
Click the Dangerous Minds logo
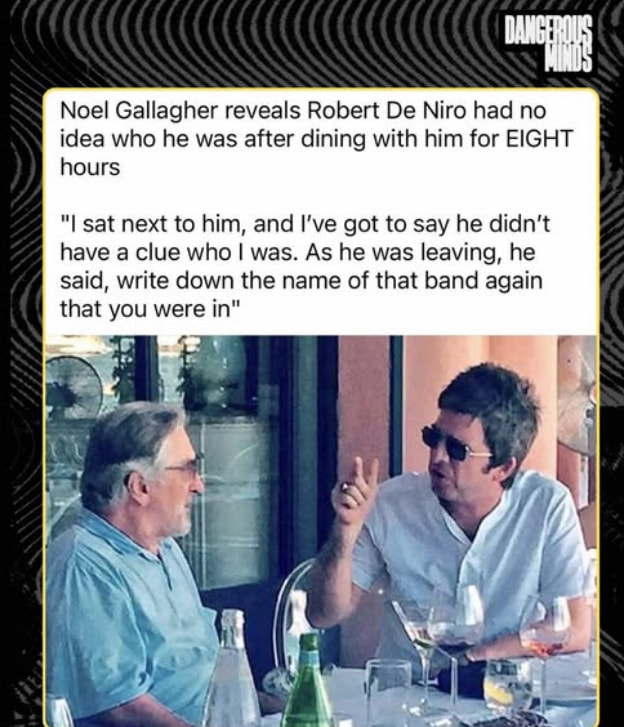(x=548, y=44)
